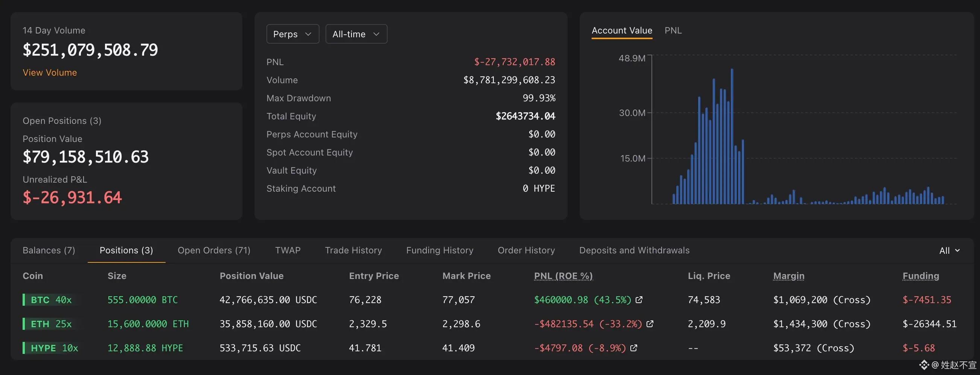Expand the Perps dropdown
980x375 pixels.
point(292,34)
